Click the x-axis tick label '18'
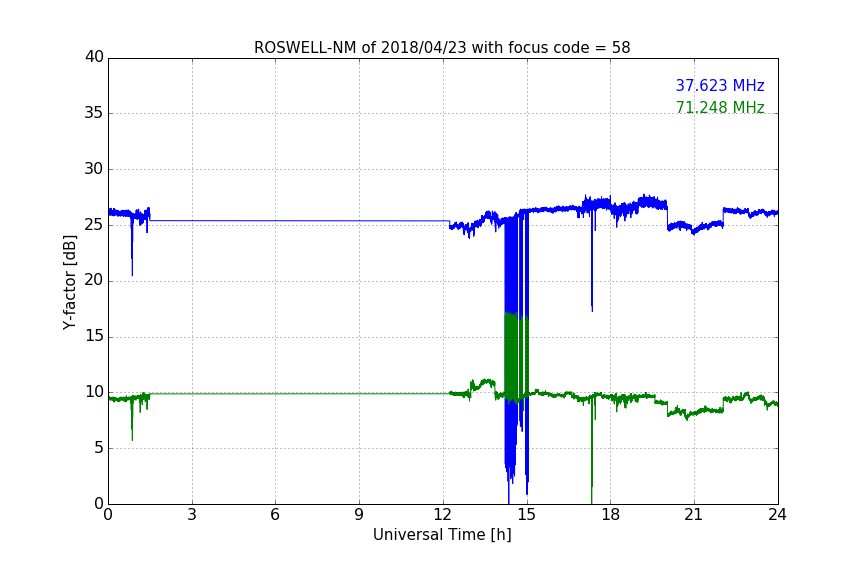This screenshot has width=864, height=576. pyautogui.click(x=611, y=515)
